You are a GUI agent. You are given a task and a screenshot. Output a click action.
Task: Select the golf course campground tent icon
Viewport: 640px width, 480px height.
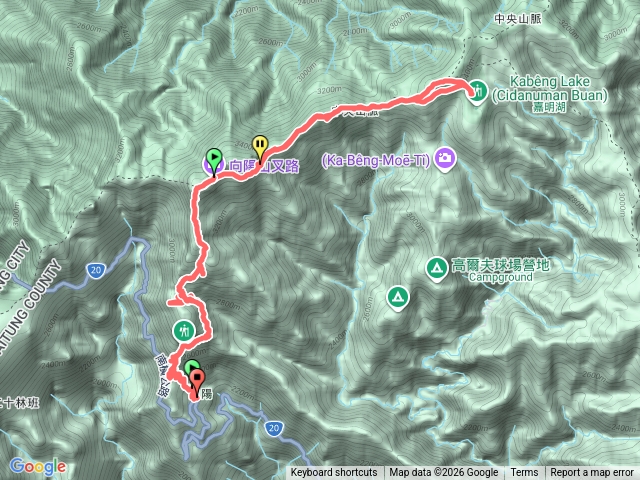point(436,269)
